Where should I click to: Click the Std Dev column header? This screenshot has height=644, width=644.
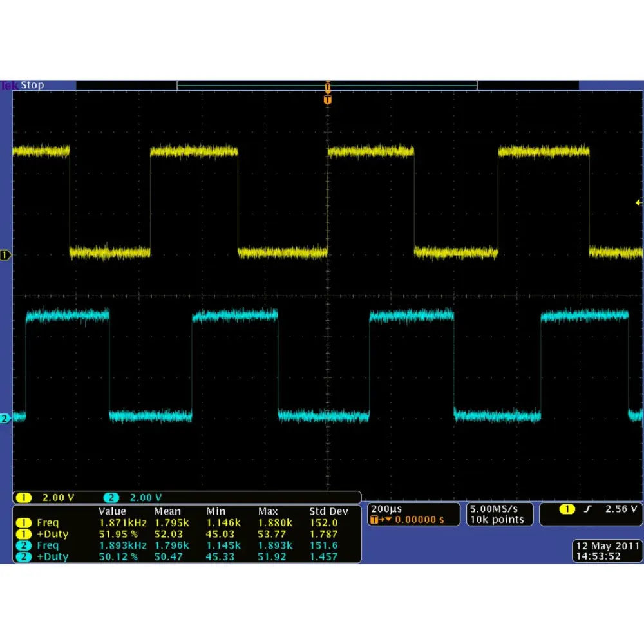point(328,511)
